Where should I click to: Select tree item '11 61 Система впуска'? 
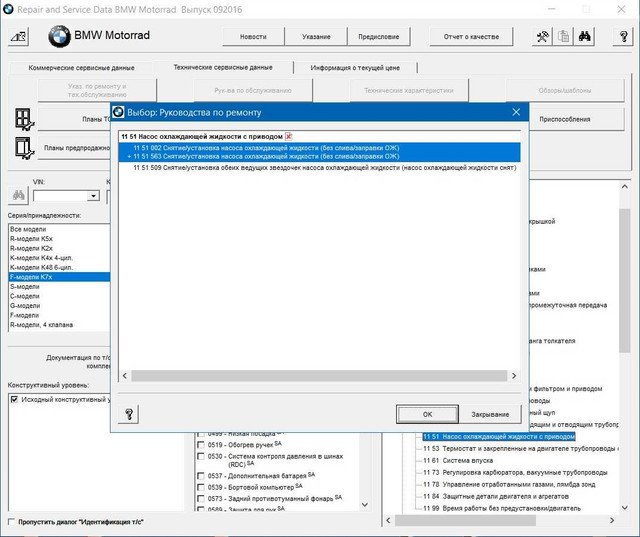(458, 460)
